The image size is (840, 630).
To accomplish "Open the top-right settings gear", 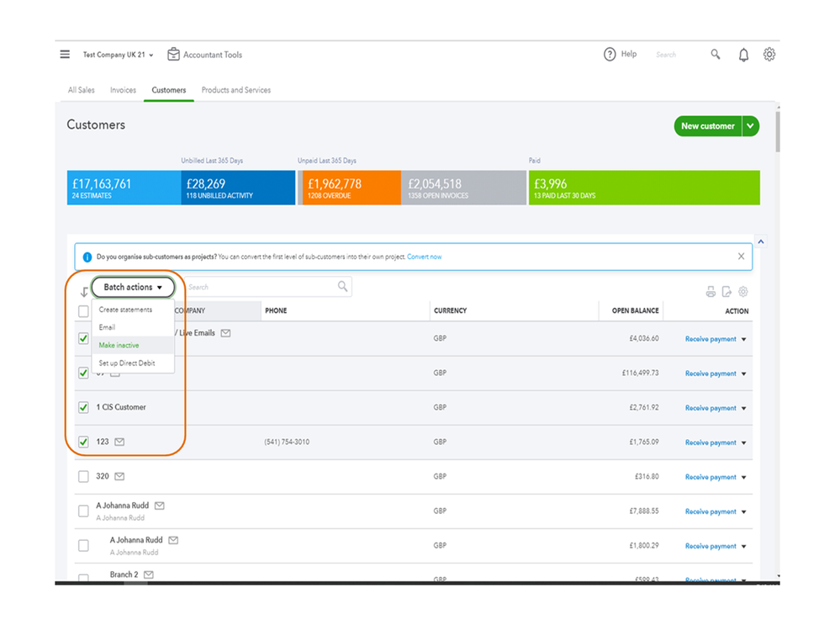I will (769, 54).
